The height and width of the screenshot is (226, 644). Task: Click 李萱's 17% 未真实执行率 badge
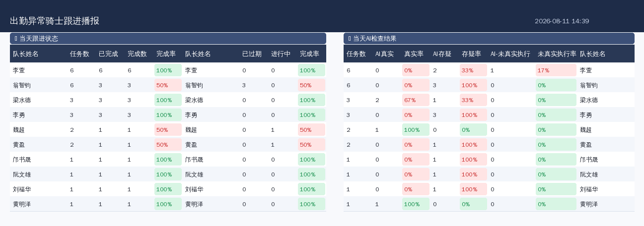click(x=556, y=70)
